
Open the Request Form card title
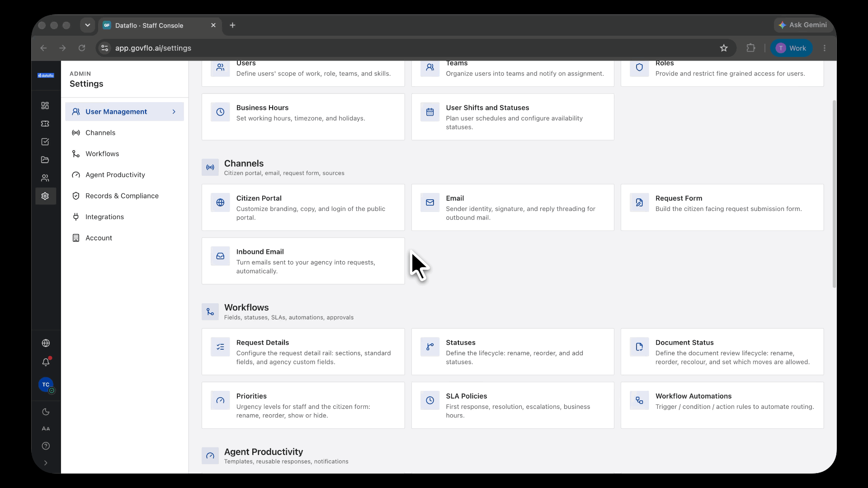[679, 198]
